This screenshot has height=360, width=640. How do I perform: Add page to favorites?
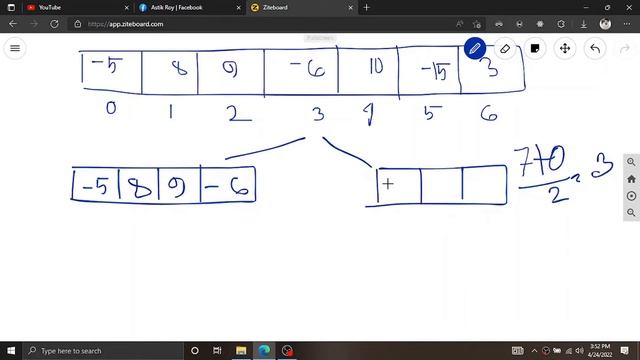(477, 24)
